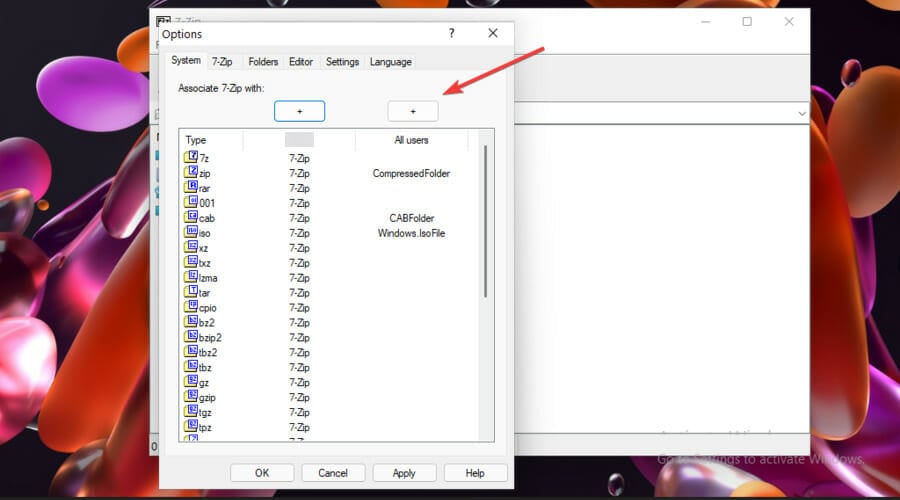This screenshot has width=900, height=500.
Task: Click the tbz2 file type icon
Action: pos(191,351)
